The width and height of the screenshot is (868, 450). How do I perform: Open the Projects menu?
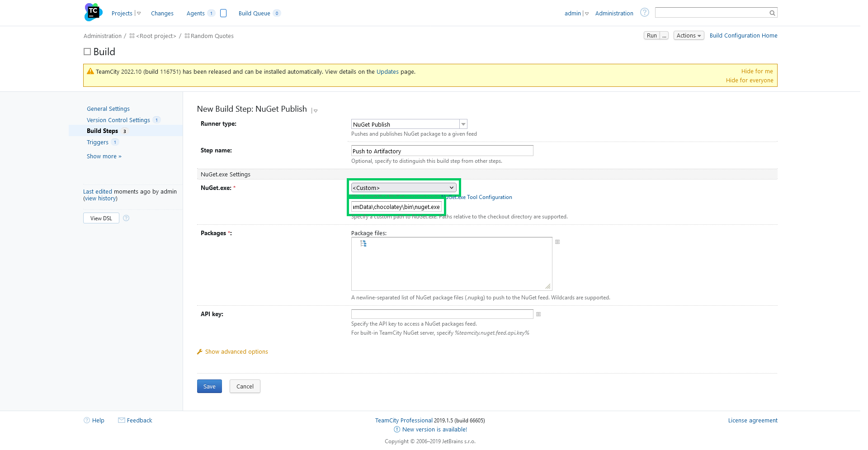coord(122,13)
